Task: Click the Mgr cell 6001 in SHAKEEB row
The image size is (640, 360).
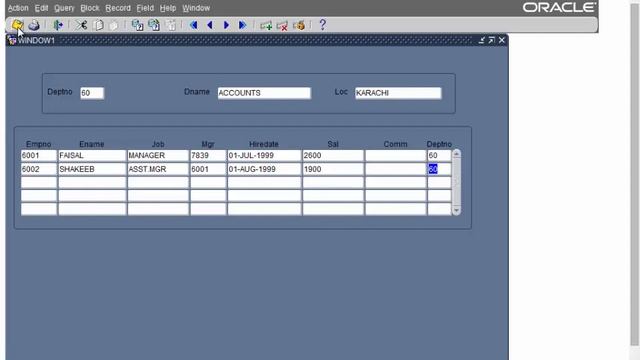Action: 208,169
